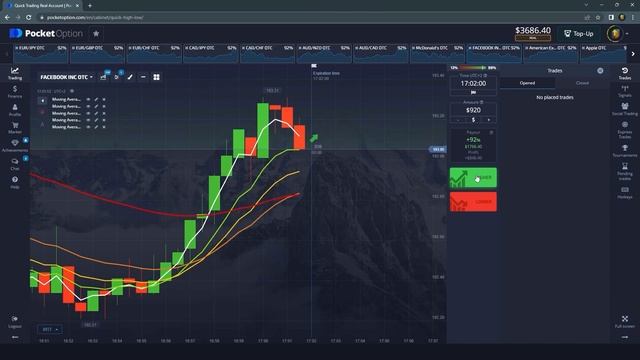Hide the fourth Moving Average line

pos(88,120)
